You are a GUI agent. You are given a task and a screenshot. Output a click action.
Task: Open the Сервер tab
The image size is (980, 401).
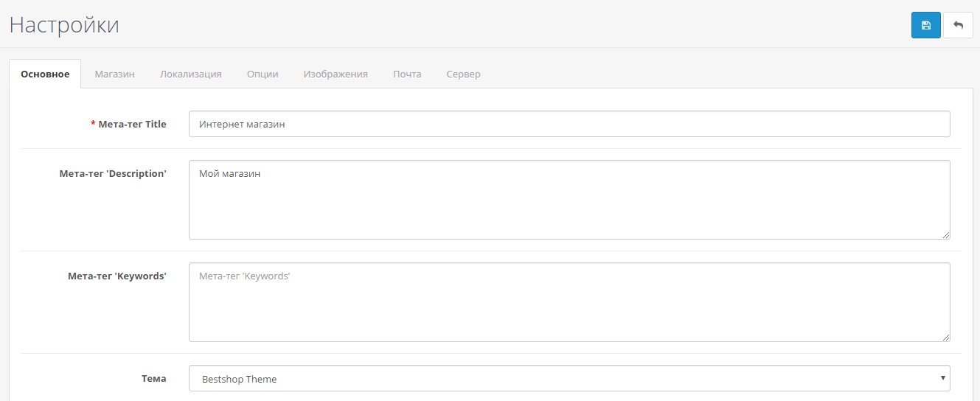[x=463, y=74]
